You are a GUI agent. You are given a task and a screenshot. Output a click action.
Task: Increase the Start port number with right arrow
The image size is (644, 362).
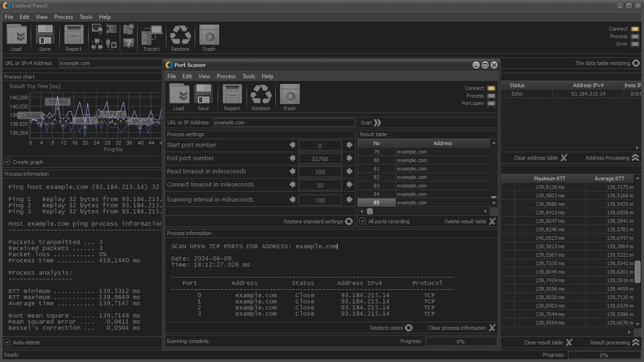(349, 145)
